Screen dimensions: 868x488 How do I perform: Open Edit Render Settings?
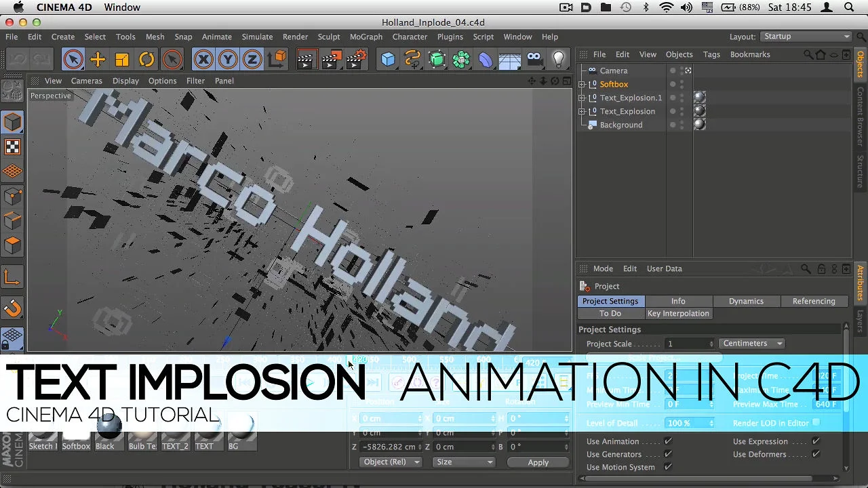(x=356, y=60)
